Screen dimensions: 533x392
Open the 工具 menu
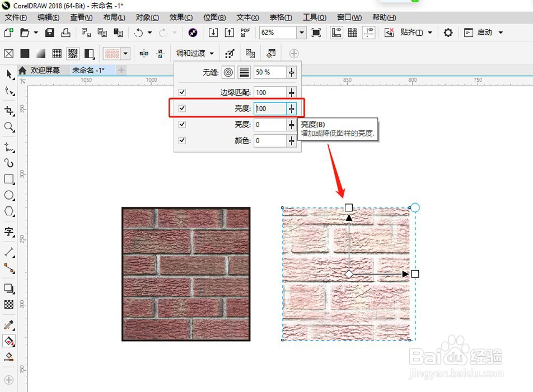(x=315, y=17)
